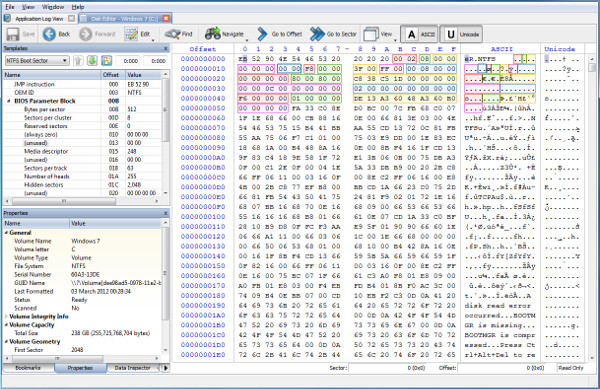
Task: Open the Help menu
Action: coord(78,7)
